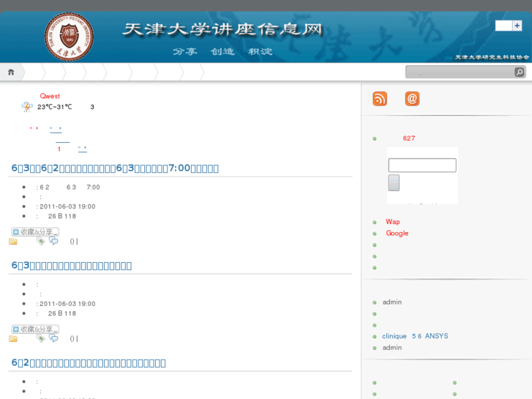Click location 26 B 118 in first post
532x399 pixels.
click(62, 216)
